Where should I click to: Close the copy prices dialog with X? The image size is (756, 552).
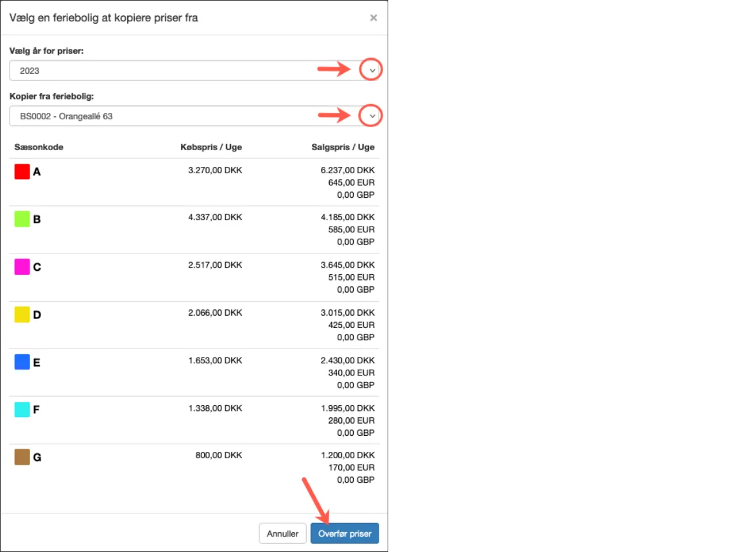[x=373, y=18]
